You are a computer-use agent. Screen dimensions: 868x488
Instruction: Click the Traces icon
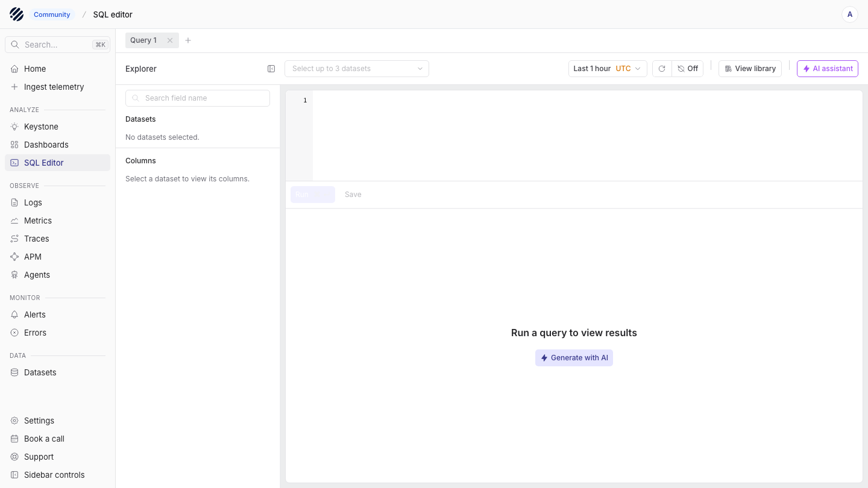[14, 239]
